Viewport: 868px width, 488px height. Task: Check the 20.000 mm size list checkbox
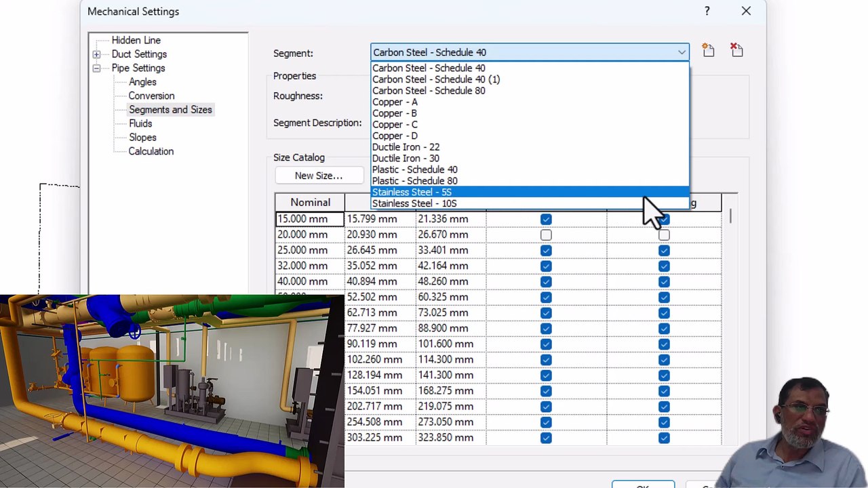(x=546, y=235)
